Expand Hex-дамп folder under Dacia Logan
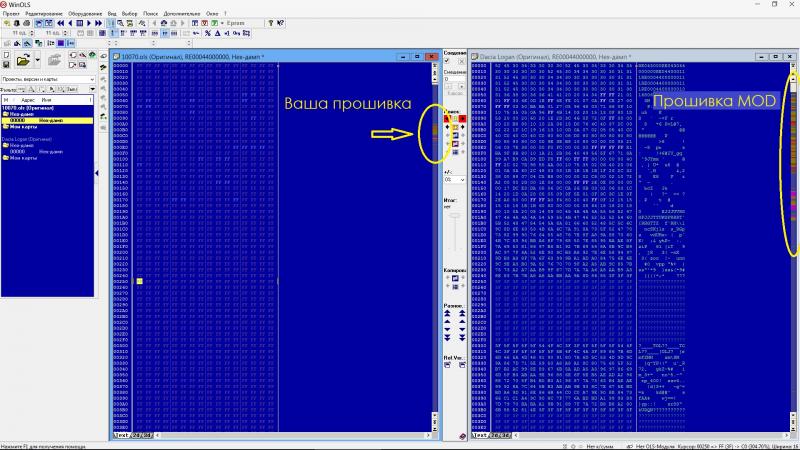 pos(6,145)
